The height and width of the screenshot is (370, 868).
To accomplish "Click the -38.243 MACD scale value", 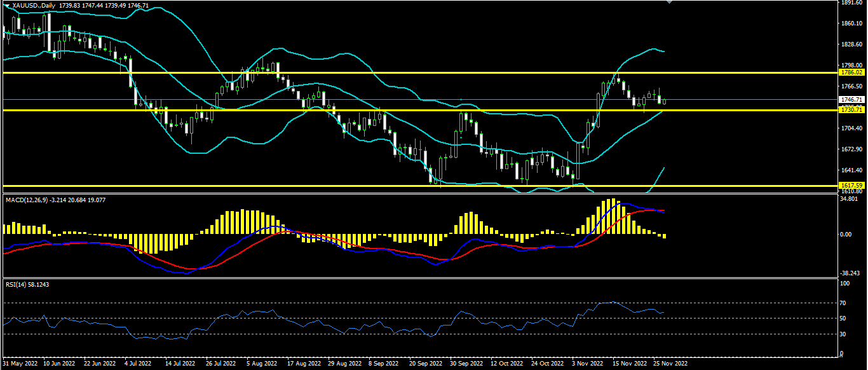I will point(850,273).
